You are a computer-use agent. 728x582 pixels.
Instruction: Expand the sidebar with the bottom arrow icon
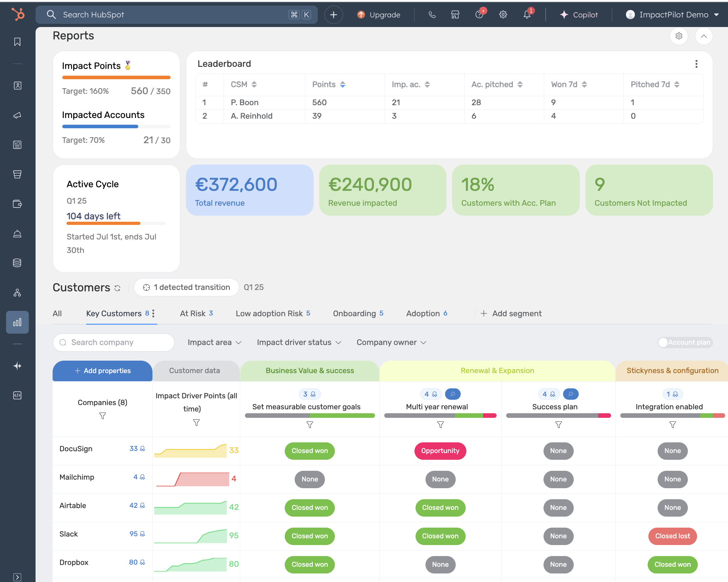(17, 577)
